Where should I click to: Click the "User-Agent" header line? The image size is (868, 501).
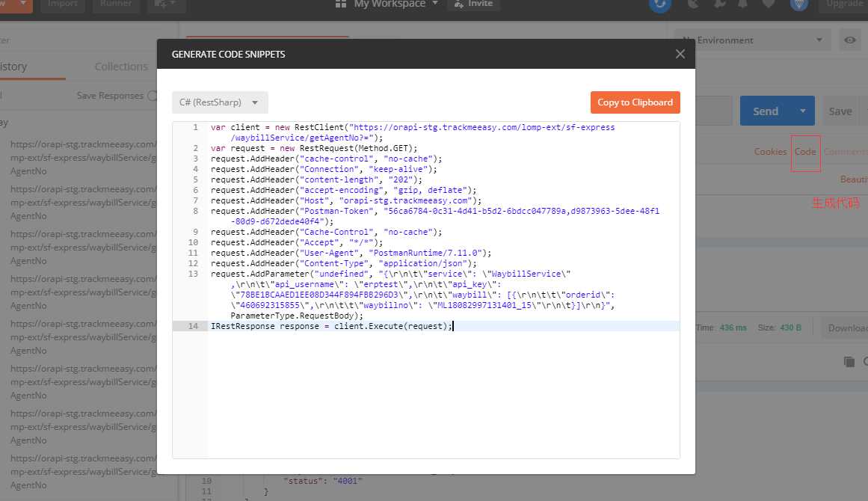[x=351, y=253]
